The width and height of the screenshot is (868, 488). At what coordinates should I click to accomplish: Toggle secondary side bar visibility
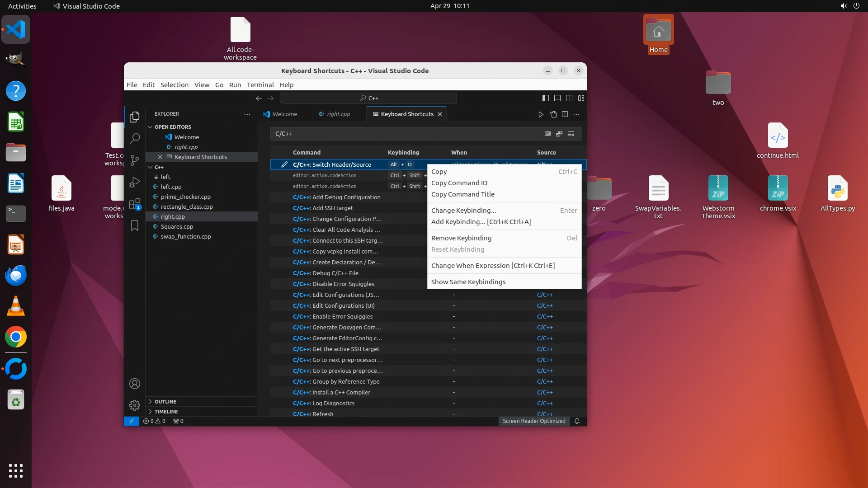click(569, 98)
